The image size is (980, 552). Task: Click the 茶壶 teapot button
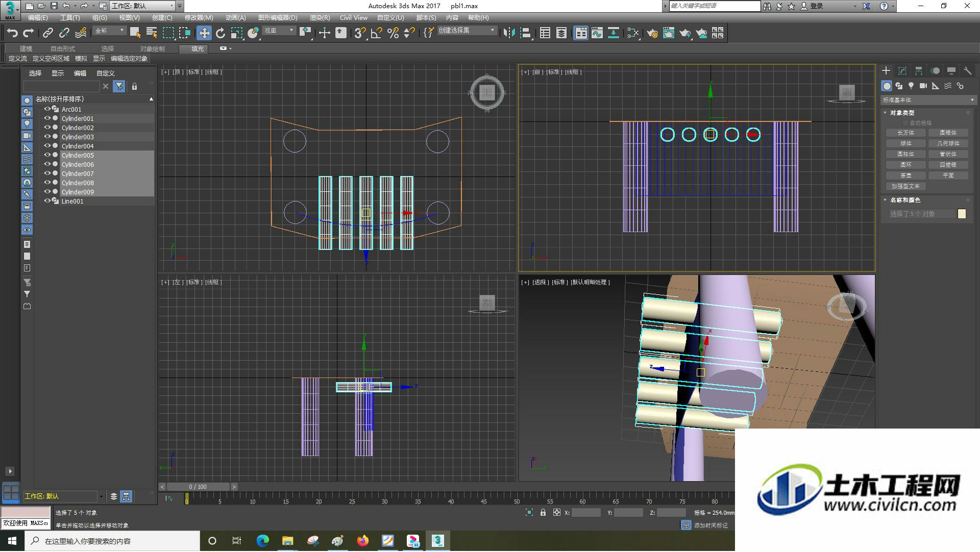[x=906, y=175]
